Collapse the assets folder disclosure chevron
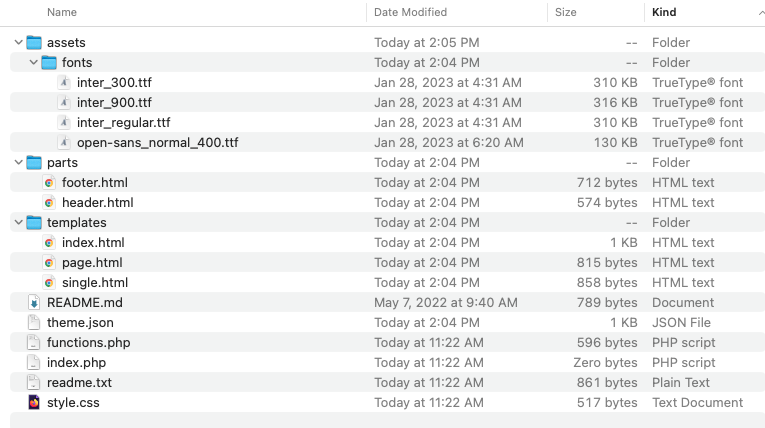The width and height of the screenshot is (765, 428). [19, 42]
